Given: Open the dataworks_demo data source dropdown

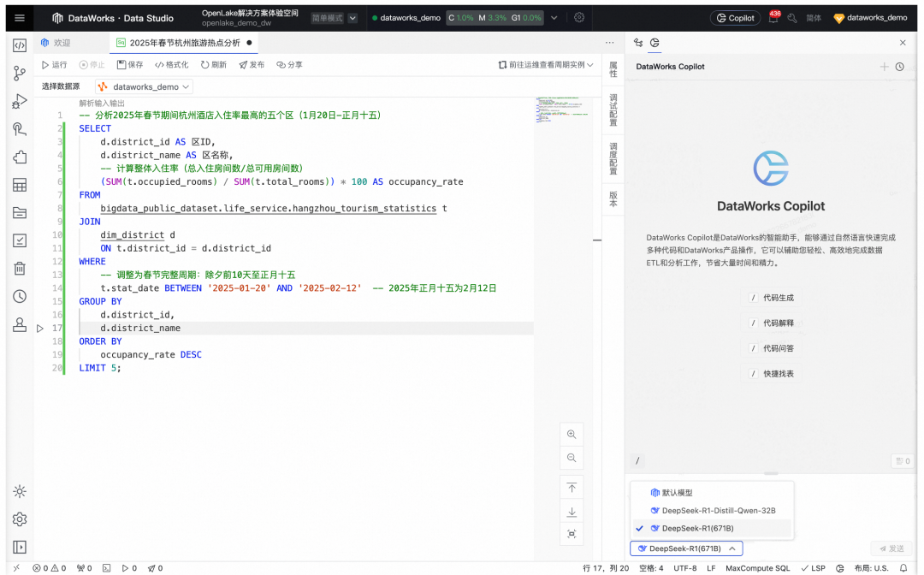Looking at the screenshot, I should (144, 86).
